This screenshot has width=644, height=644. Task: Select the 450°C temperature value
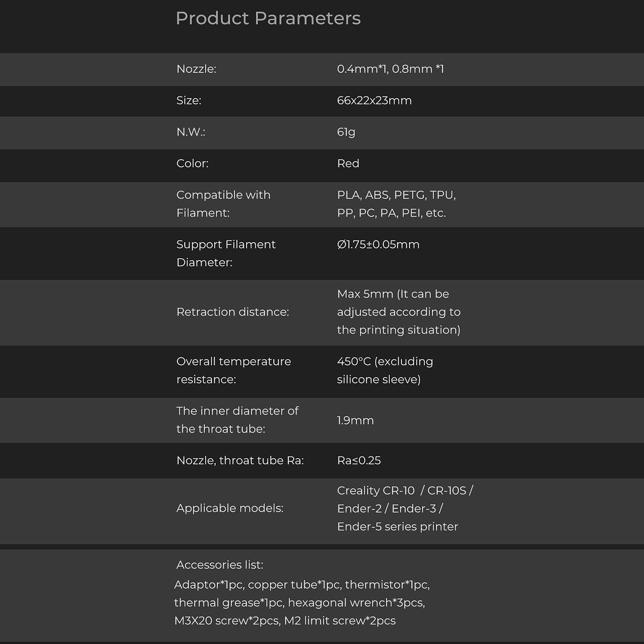[x=354, y=362]
